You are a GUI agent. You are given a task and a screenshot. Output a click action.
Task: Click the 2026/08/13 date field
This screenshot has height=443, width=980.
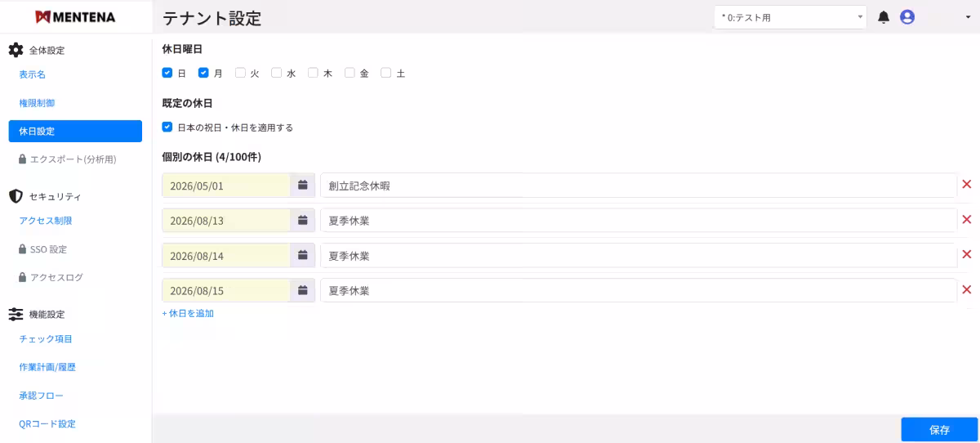pyautogui.click(x=226, y=221)
